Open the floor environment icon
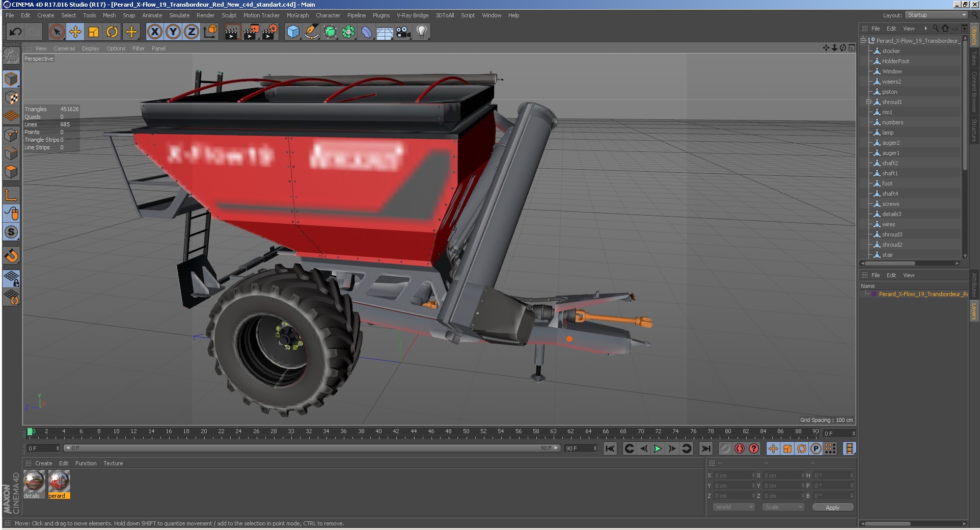The width and height of the screenshot is (980, 530). tap(385, 32)
